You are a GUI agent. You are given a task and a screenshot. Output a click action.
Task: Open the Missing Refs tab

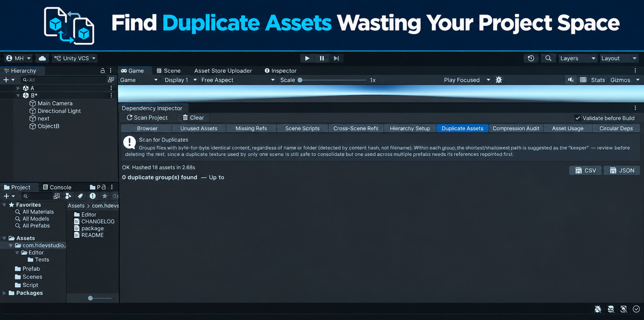pos(251,128)
